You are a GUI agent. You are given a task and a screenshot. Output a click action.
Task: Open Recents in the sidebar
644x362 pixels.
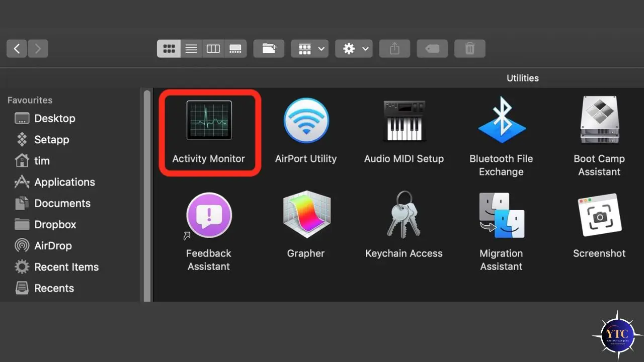[44, 289]
